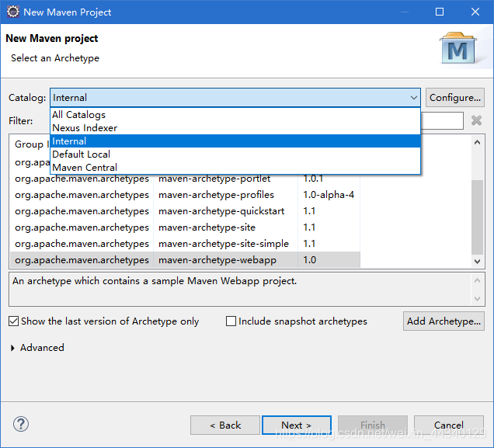Image resolution: width=494 pixels, height=448 pixels.
Task: Enable Include snapshot archetypes checkbox
Action: pos(231,321)
